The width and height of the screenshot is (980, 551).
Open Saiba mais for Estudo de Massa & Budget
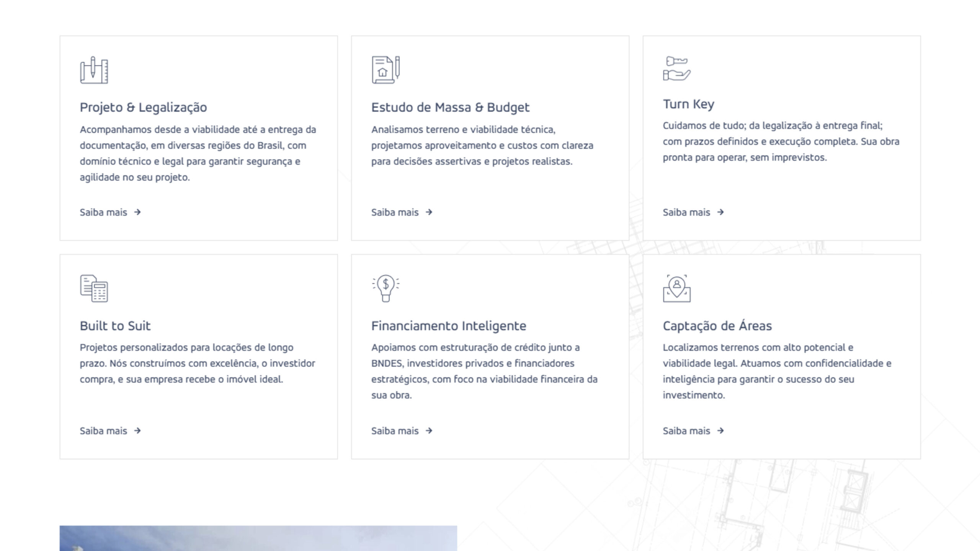395,212
